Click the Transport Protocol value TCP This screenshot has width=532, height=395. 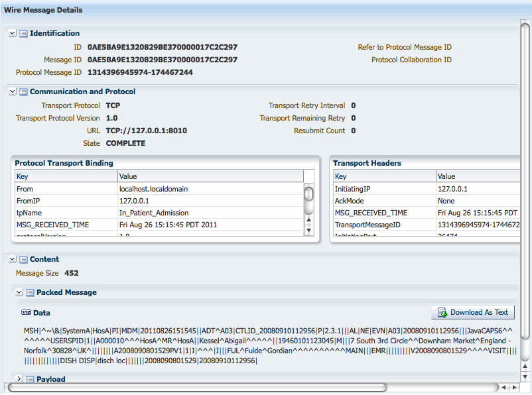(x=113, y=105)
